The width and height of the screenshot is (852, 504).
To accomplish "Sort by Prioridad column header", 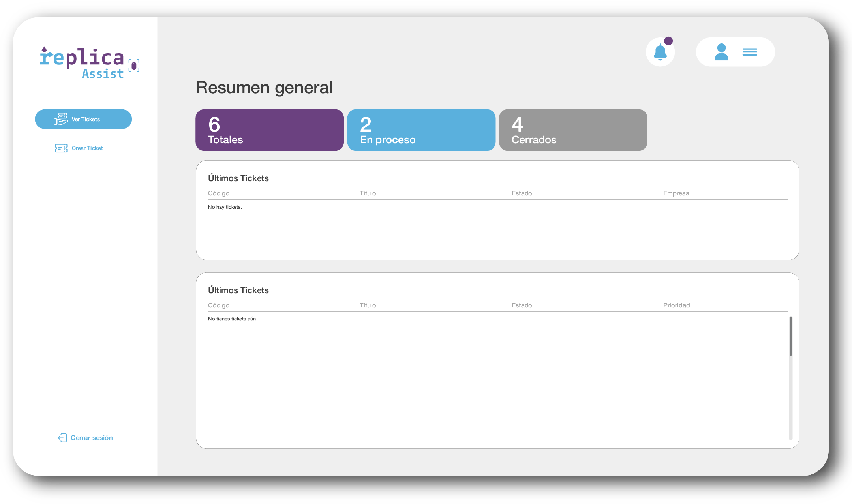I will pos(676,305).
